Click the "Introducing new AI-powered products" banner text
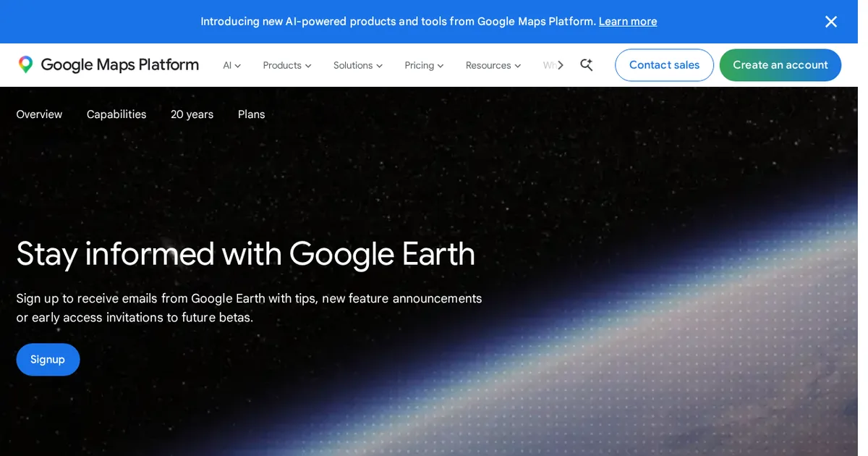This screenshot has height=456, width=868. [x=398, y=22]
